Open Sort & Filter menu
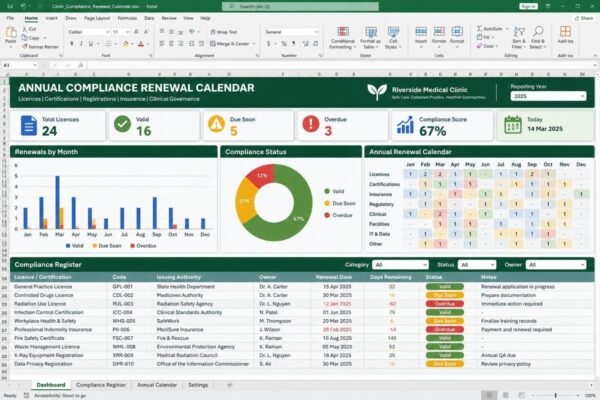600x400 pixels. (518, 38)
